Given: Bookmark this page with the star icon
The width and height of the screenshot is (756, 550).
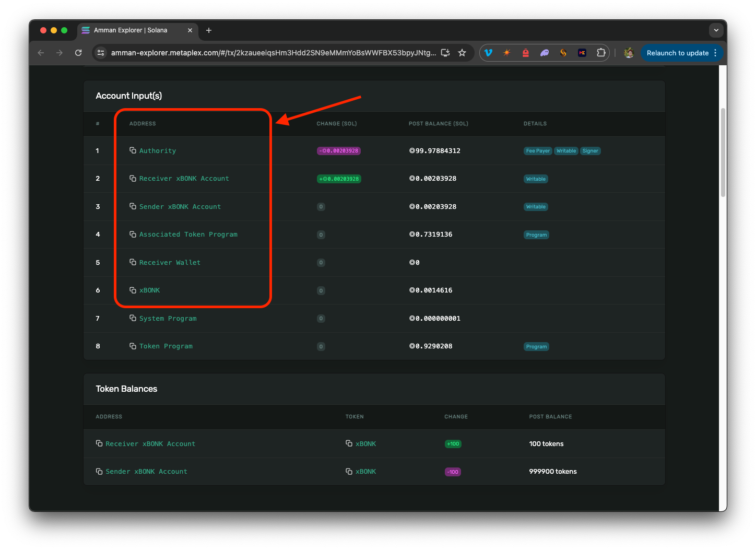Looking at the screenshot, I should point(462,53).
